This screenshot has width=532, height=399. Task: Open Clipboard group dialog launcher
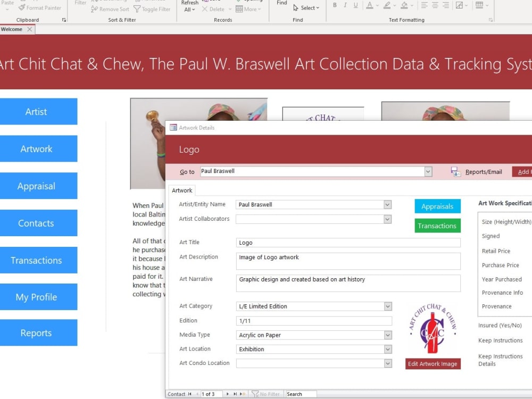(x=64, y=20)
